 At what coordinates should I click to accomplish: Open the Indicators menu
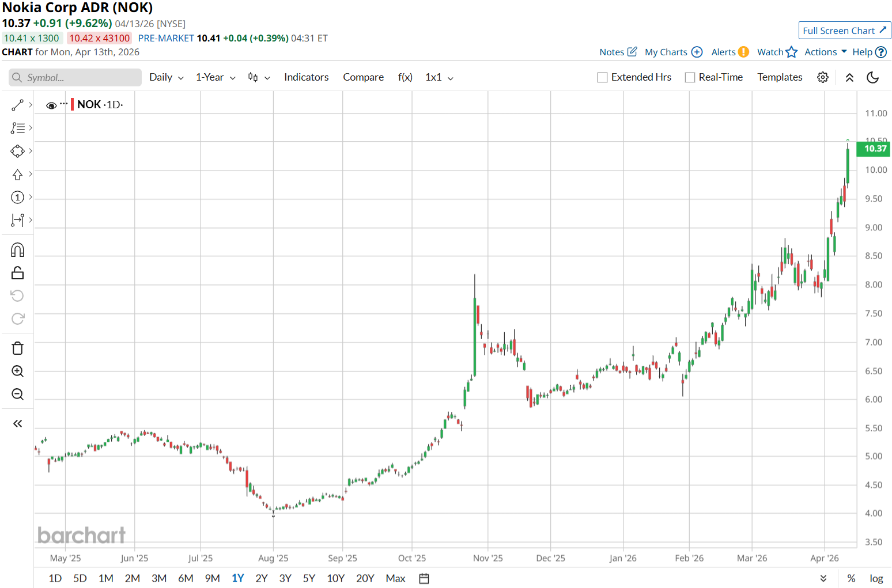(307, 77)
